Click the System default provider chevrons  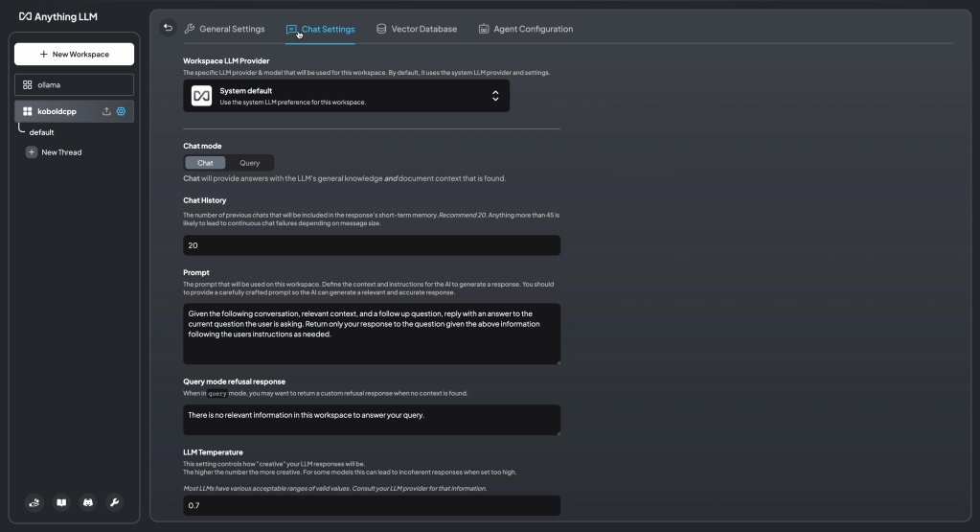[x=495, y=96]
